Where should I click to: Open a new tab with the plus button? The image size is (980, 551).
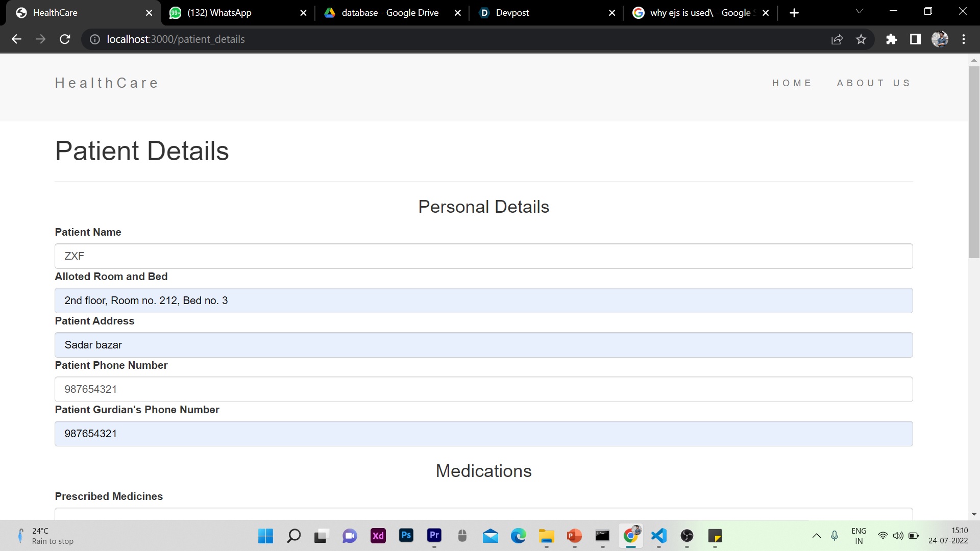tap(794, 13)
